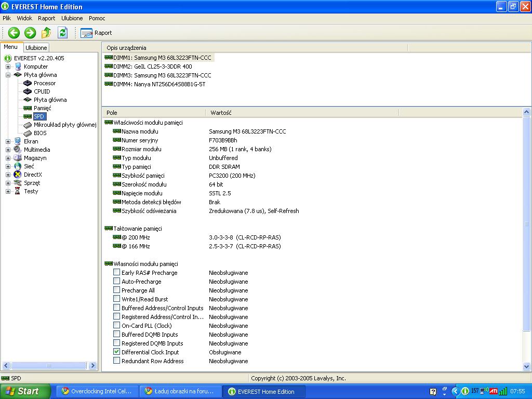Switch to Overclocking Intel Cel... taskbar window
This screenshot has width=532, height=399.
click(97, 391)
